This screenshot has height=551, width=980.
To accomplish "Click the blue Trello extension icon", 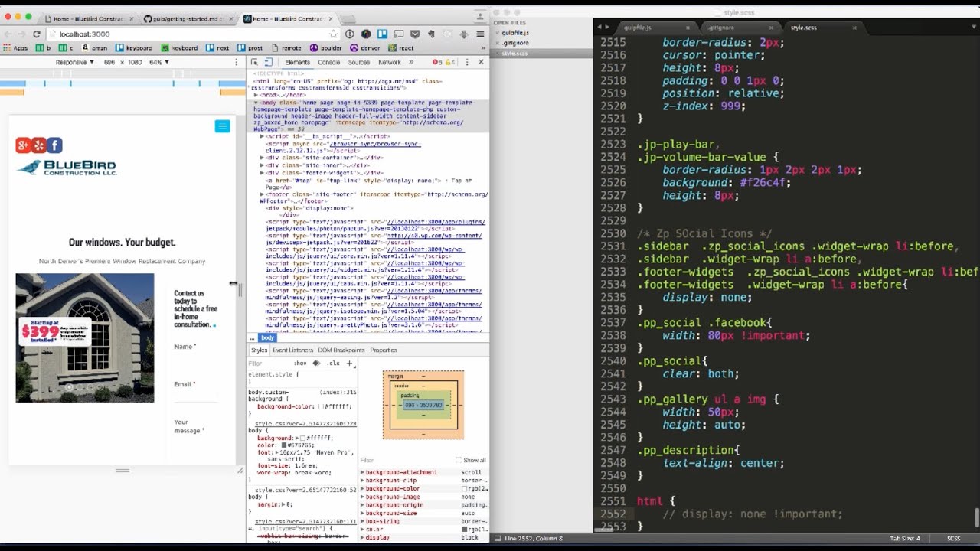I will click(382, 34).
